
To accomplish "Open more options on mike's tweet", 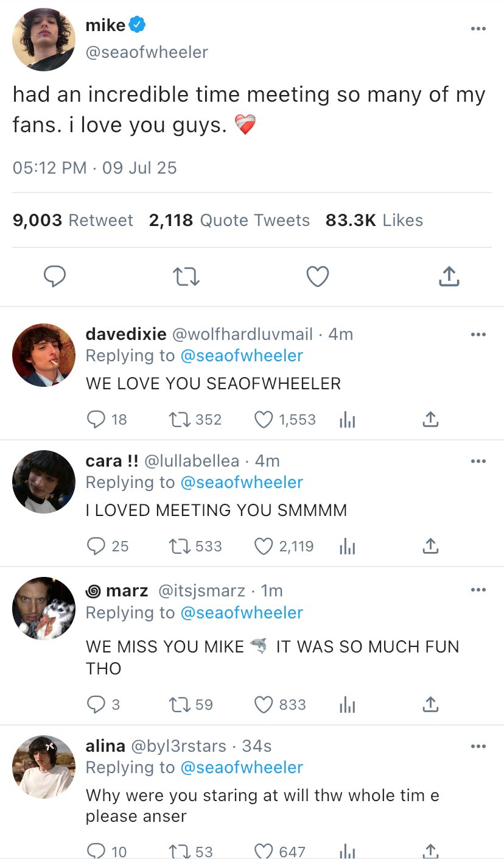I will tap(478, 29).
